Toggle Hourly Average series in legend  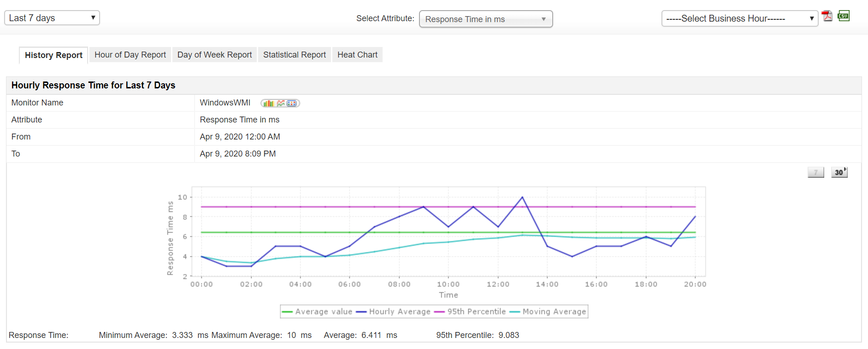tap(399, 312)
